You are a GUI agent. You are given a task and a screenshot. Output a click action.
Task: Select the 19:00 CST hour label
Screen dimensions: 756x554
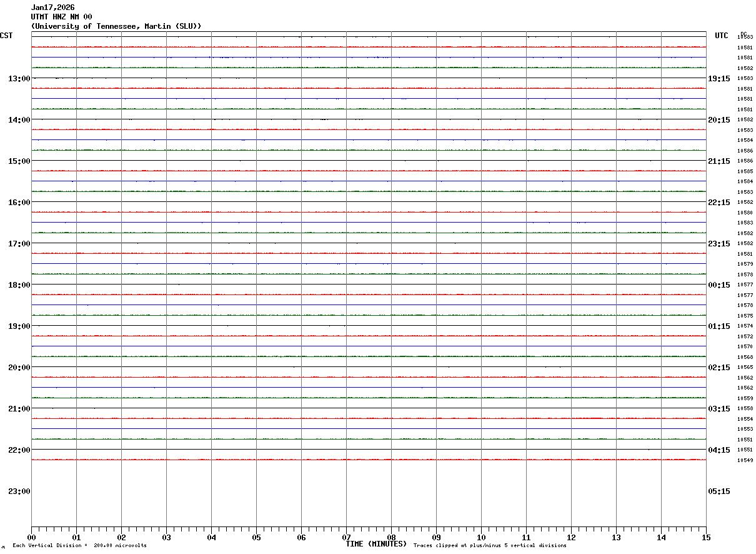19,326
